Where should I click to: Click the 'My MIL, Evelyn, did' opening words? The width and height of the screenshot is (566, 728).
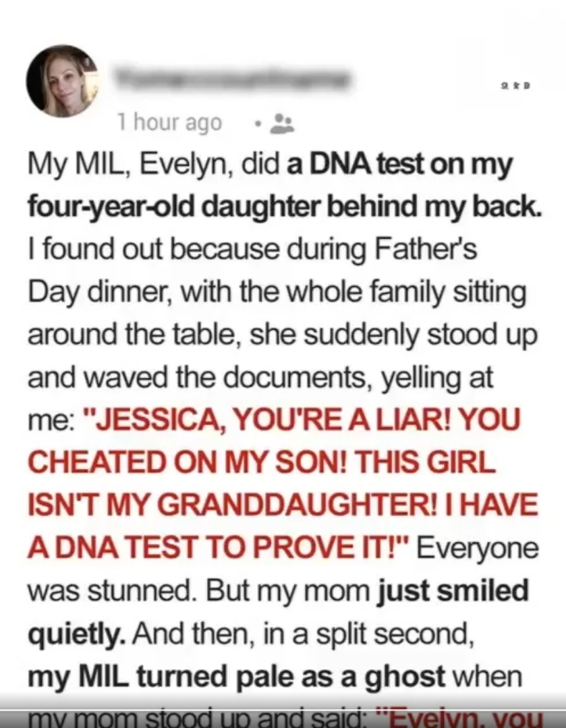click(154, 165)
